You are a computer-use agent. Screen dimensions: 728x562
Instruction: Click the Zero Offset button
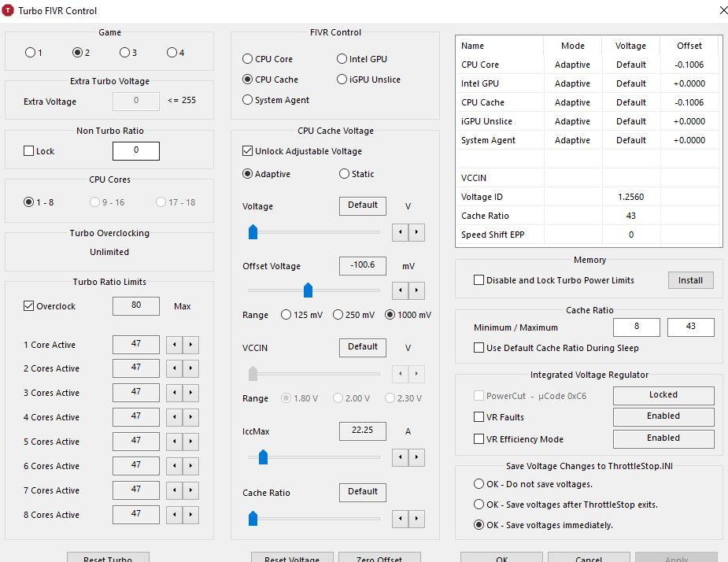379,557
